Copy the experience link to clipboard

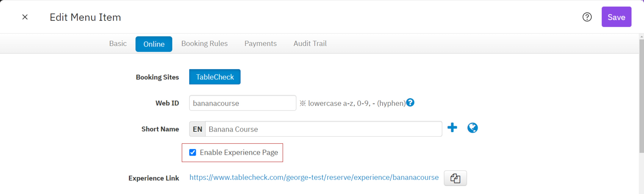click(455, 178)
